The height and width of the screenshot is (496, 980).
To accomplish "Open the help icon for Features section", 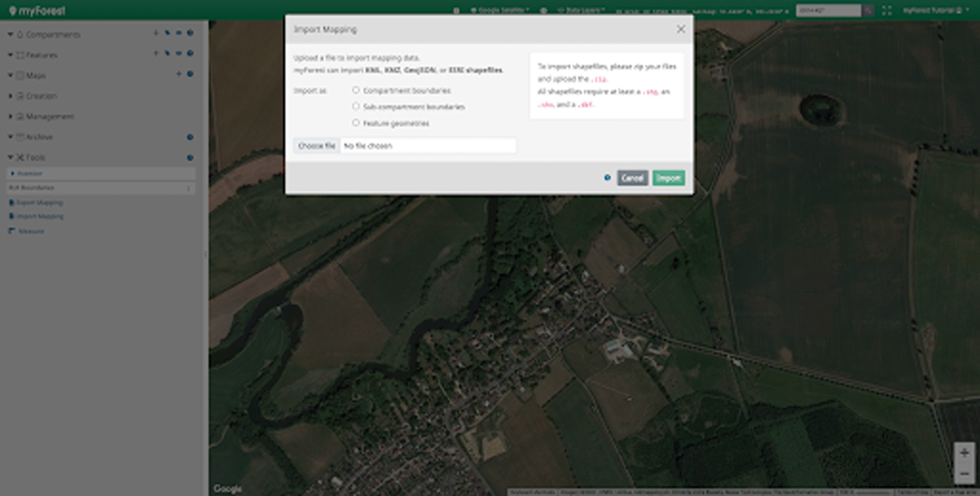I will 189,55.
